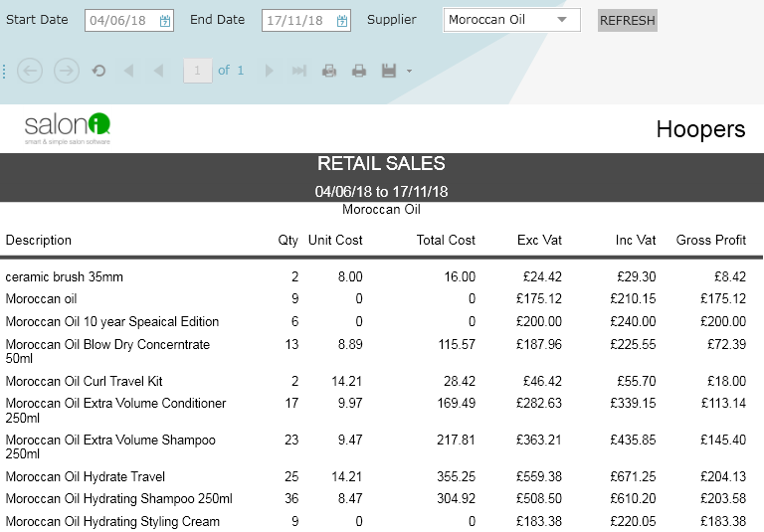This screenshot has height=532, width=764.
Task: Click the 04/06/18 to 17/11/18 date range
Action: coord(381,192)
